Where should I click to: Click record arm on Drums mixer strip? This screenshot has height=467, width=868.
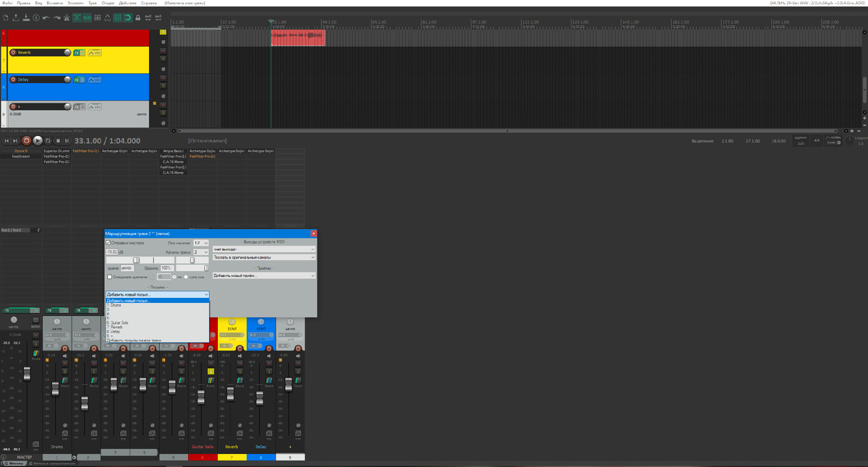click(x=65, y=348)
